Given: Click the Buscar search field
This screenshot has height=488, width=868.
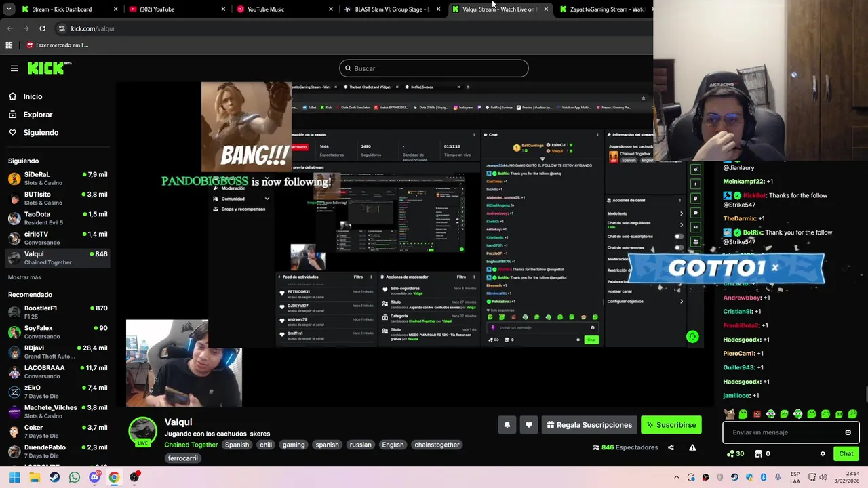Looking at the screenshot, I should (x=434, y=68).
